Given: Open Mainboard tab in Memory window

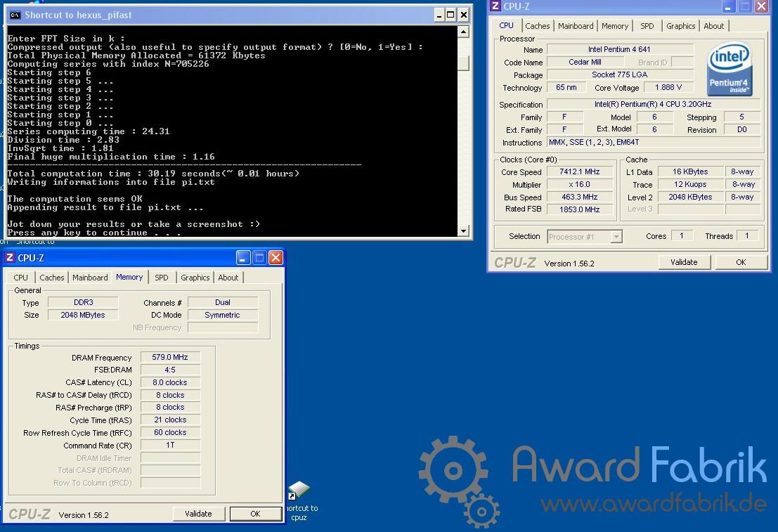Looking at the screenshot, I should point(90,278).
